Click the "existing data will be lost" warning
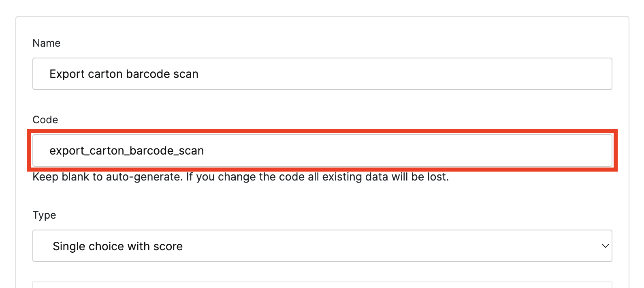 385,177
